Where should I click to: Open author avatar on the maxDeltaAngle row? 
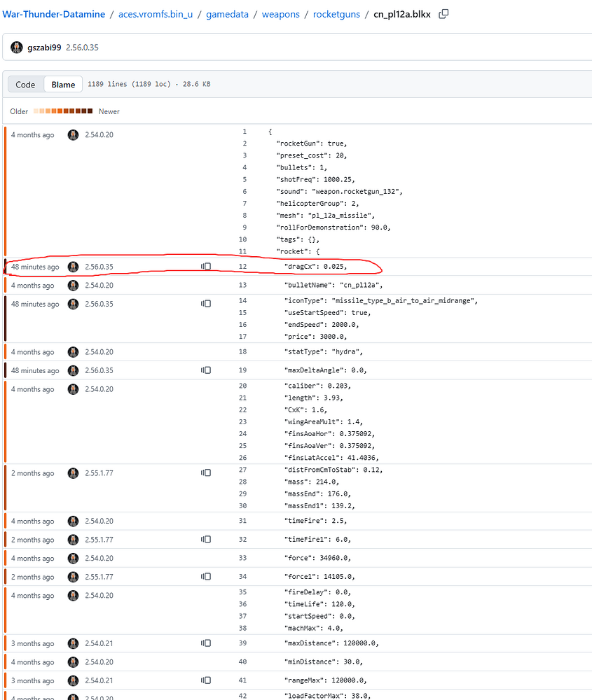coord(73,370)
